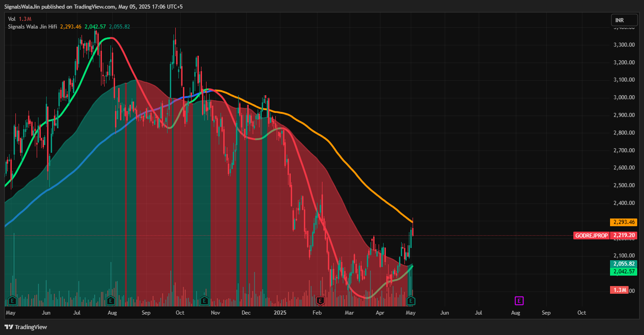Select the Signals Wala Jin Hifi indicator legend
The width and height of the screenshot is (644, 335).
tap(32, 27)
